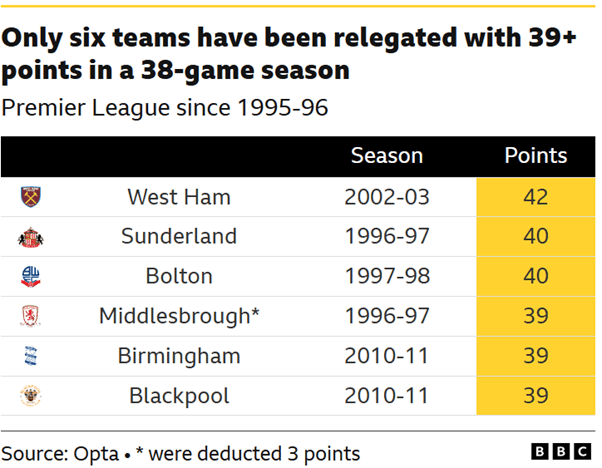Viewport: 602px width, 468px height.
Task: Click the Bolton club crest
Action: coord(30,277)
